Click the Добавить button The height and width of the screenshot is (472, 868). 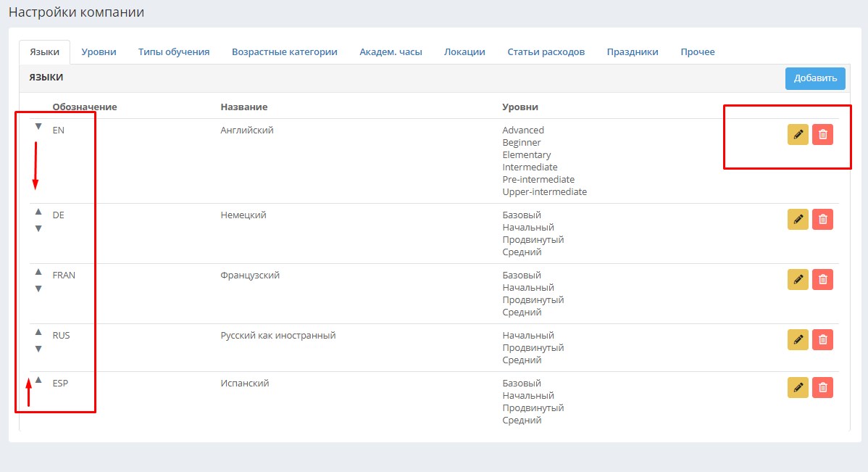point(815,78)
